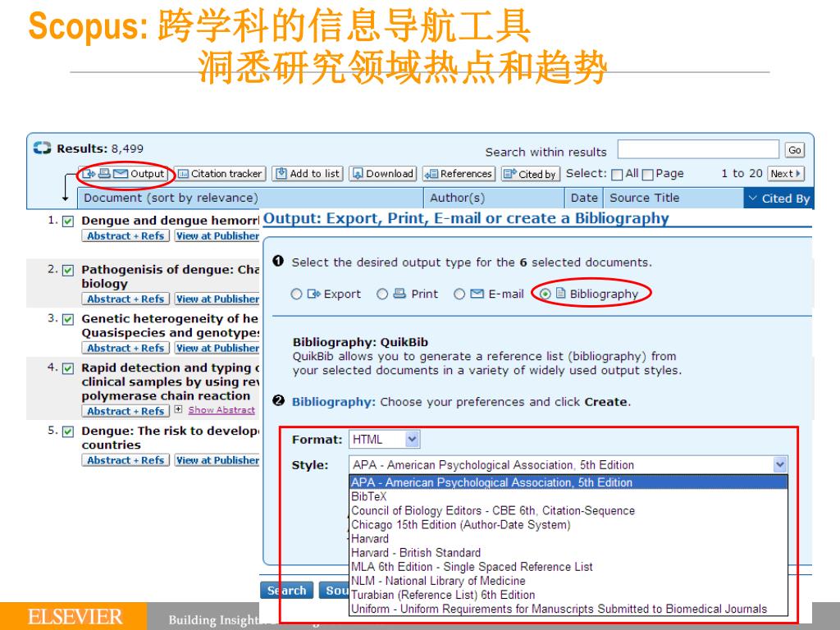Select the Export radio button
This screenshot has width=840, height=630.
(296, 294)
